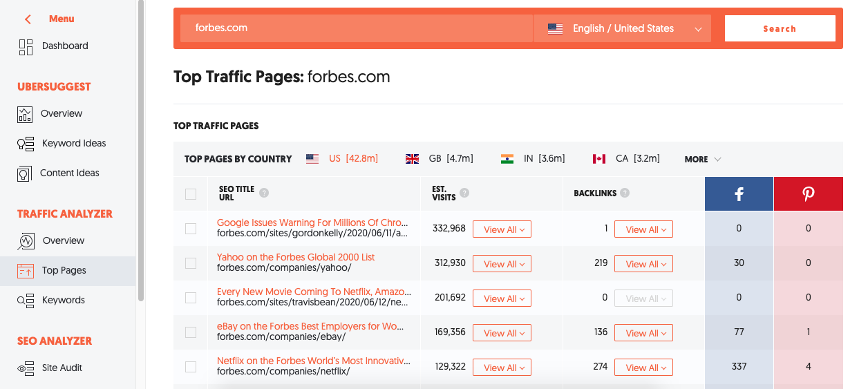
Task: Click the back arrow beside Menu
Action: pyautogui.click(x=28, y=19)
